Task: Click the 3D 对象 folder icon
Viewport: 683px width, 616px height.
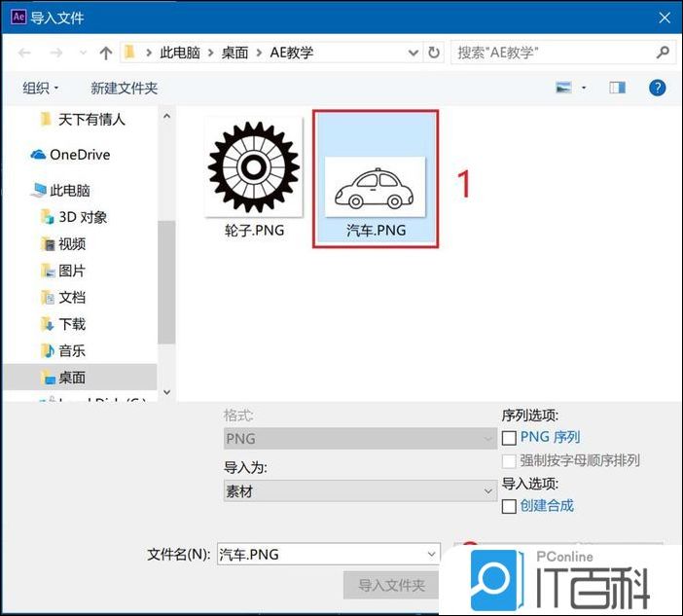Action: point(47,216)
